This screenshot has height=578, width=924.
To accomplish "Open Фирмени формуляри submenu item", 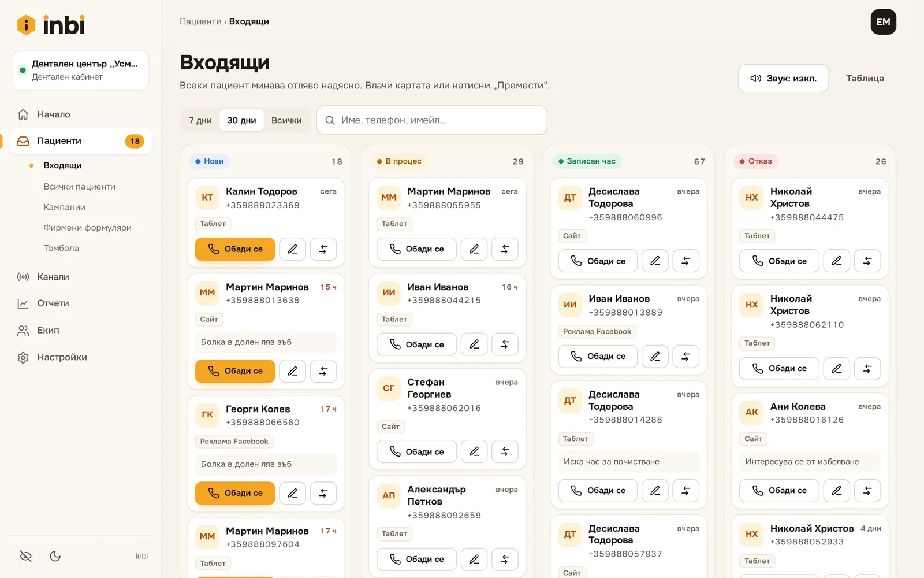I will point(88,228).
